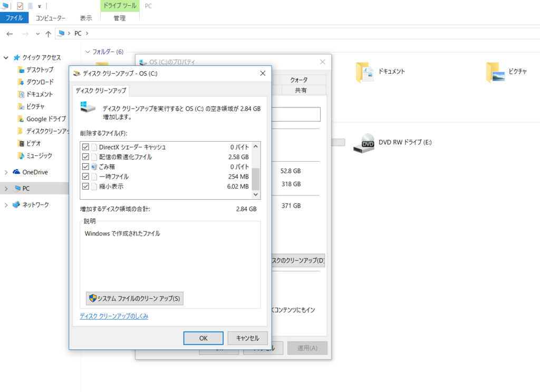Select the DVD RW ドライブ (E:) icon
This screenshot has height=392, width=540.
click(x=364, y=143)
